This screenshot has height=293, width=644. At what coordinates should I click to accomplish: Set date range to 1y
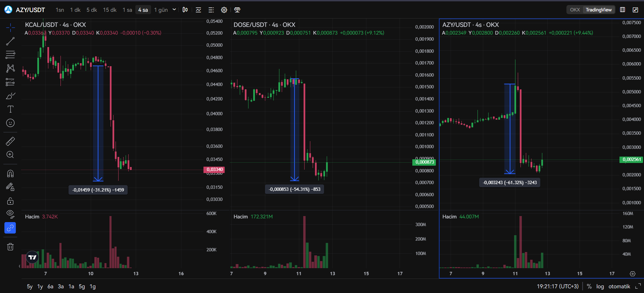pyautogui.click(x=40, y=287)
